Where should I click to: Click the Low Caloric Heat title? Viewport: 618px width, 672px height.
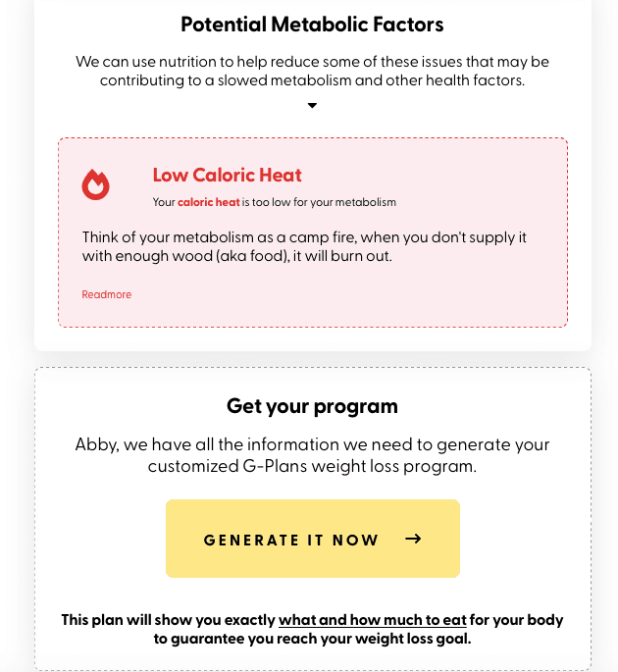[228, 175]
